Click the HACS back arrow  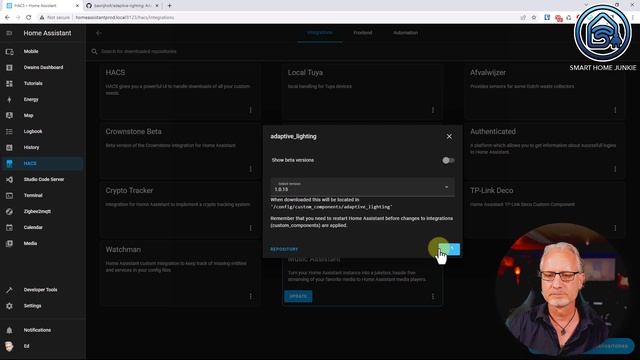click(x=98, y=33)
